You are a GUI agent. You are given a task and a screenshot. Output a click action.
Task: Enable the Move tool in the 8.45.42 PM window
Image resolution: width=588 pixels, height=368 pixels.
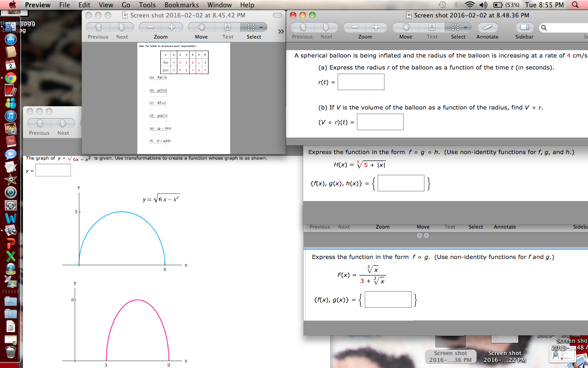coord(201,27)
